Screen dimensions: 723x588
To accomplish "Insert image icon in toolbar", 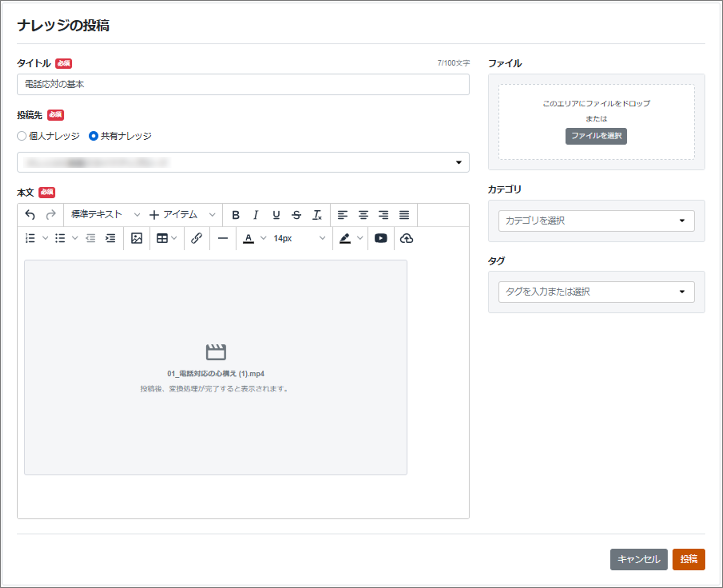I will tap(136, 238).
